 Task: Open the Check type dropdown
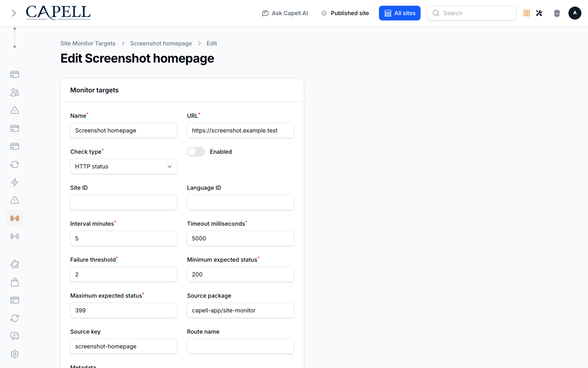(x=124, y=166)
